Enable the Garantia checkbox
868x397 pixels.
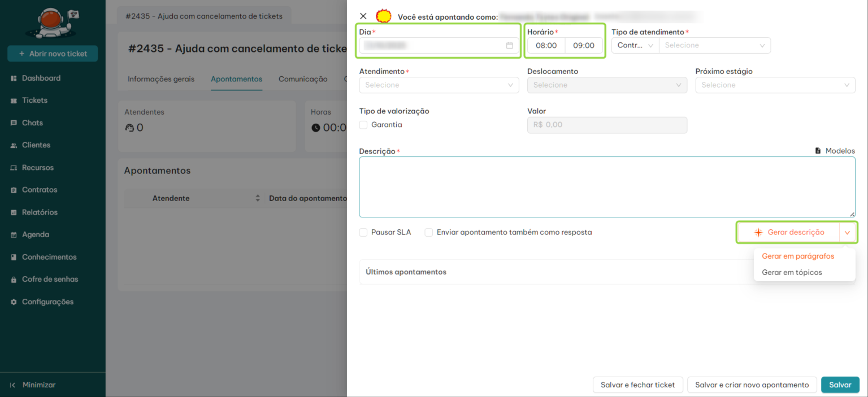[x=363, y=125]
